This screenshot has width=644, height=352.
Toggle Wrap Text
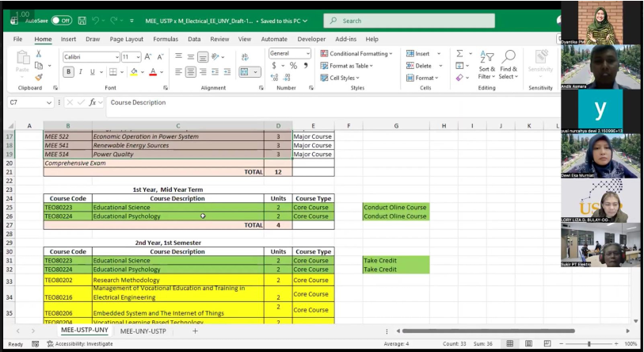[245, 57]
